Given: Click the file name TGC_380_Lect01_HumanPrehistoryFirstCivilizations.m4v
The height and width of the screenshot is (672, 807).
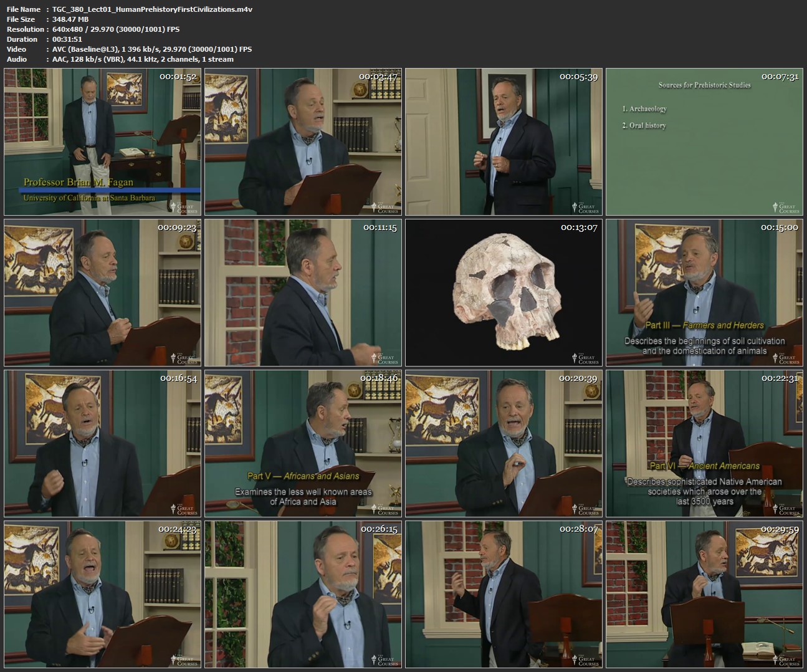Looking at the screenshot, I should coord(153,9).
